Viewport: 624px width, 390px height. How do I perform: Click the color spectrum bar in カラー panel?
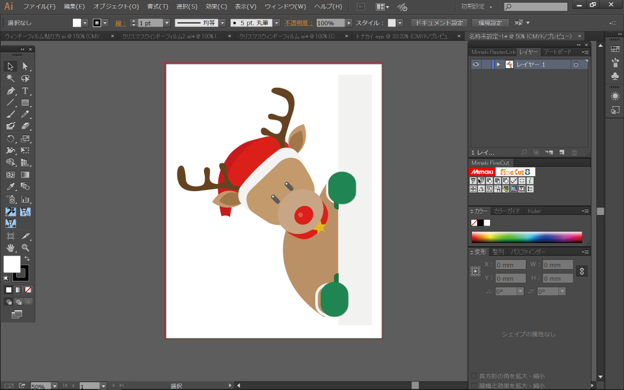526,237
